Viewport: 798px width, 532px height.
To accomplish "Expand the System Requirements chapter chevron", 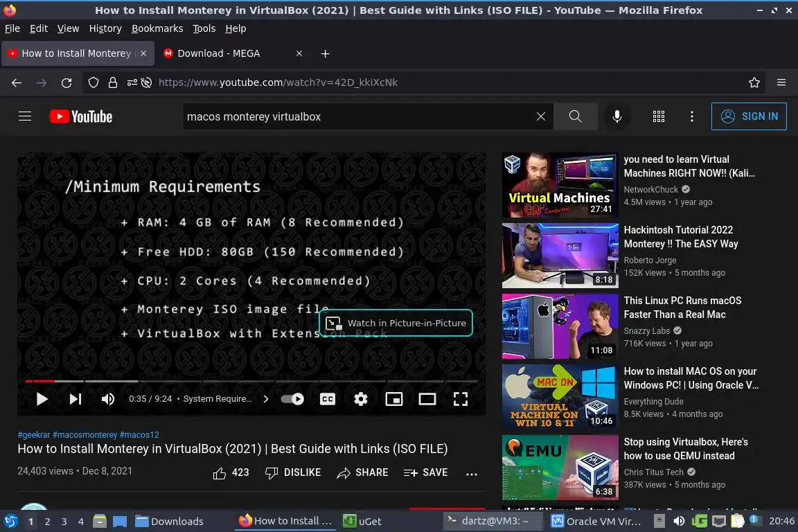I will pyautogui.click(x=266, y=399).
